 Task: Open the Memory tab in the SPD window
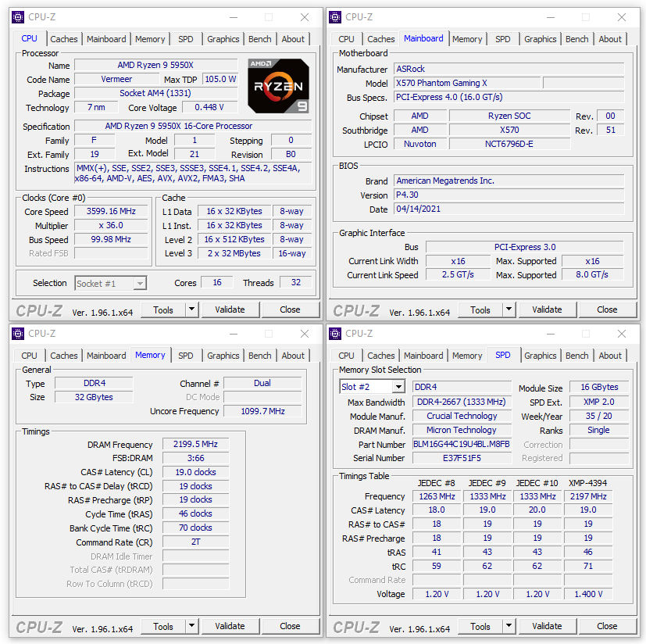(x=467, y=356)
